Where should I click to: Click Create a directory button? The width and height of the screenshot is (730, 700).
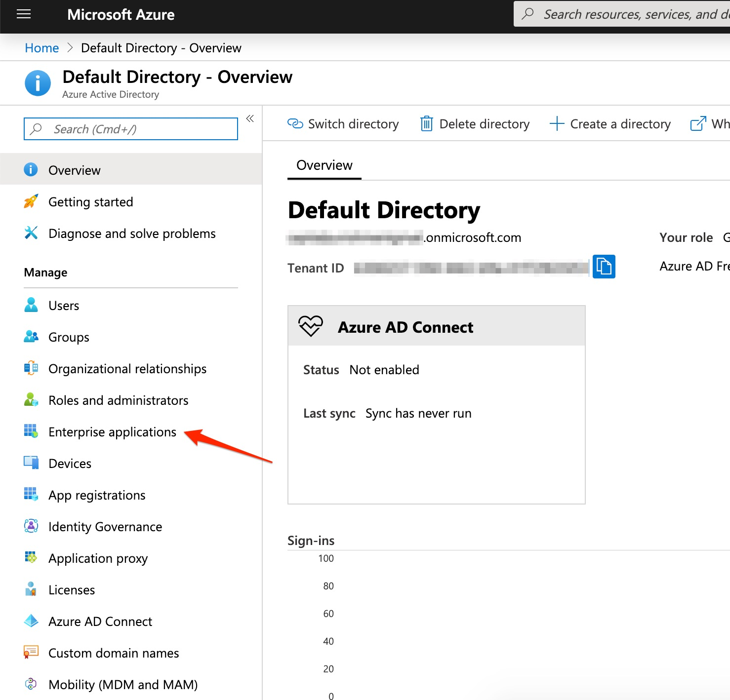[610, 123]
